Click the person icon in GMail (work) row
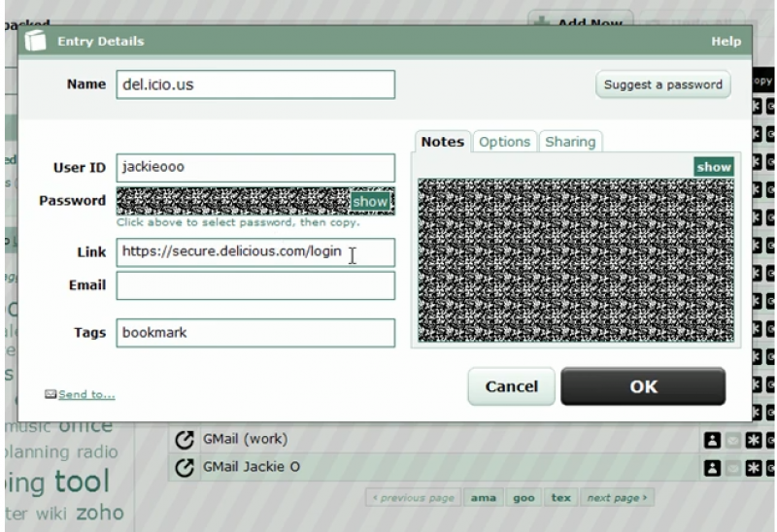The width and height of the screenshot is (777, 532). [711, 440]
